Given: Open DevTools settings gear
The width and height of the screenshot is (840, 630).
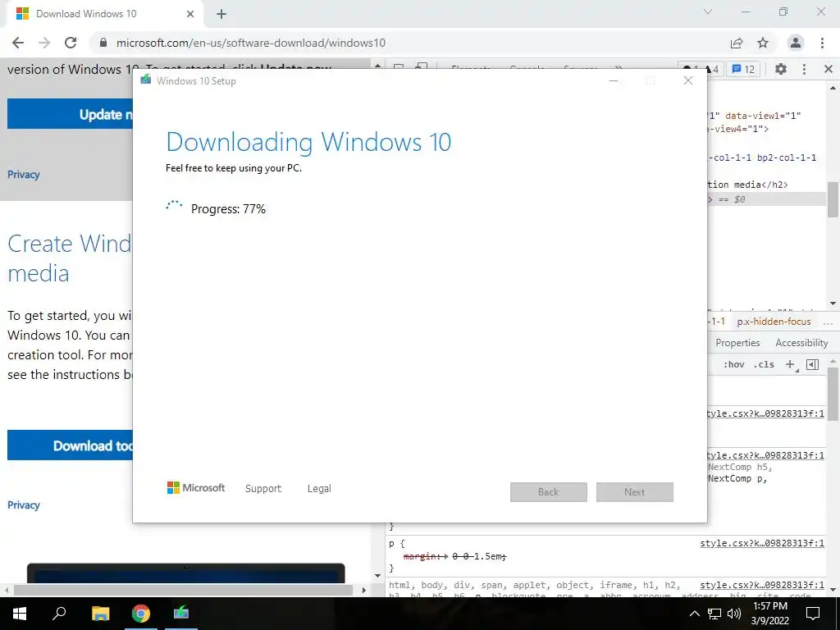Looking at the screenshot, I should 781,69.
